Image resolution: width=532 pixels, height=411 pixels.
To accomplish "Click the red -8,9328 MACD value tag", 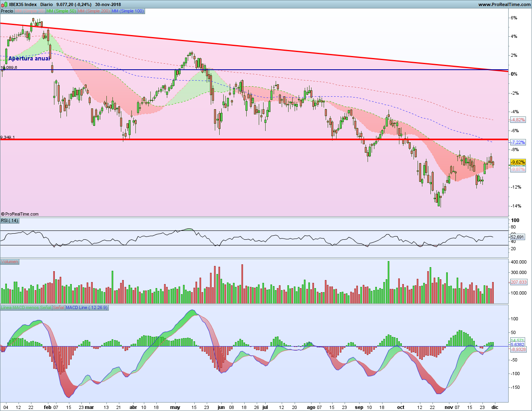I will (x=518, y=349).
